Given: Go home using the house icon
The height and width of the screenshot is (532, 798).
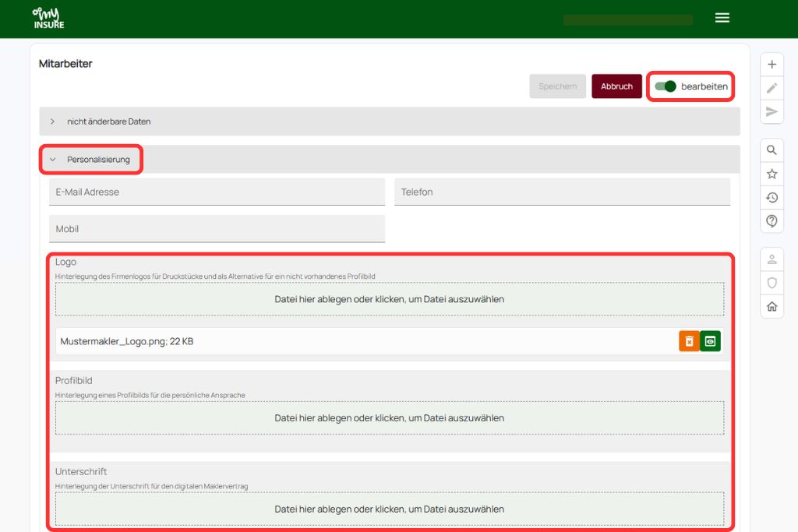Looking at the screenshot, I should pyautogui.click(x=772, y=306).
